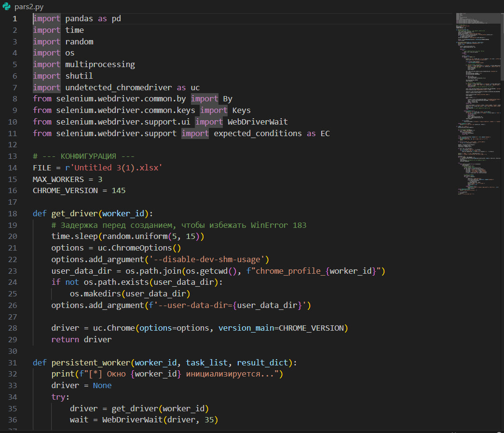Screen dimensions: 504x433
Task: Click the 'get_driver(worker_id)' call on line 35
Action: [x=160, y=409]
